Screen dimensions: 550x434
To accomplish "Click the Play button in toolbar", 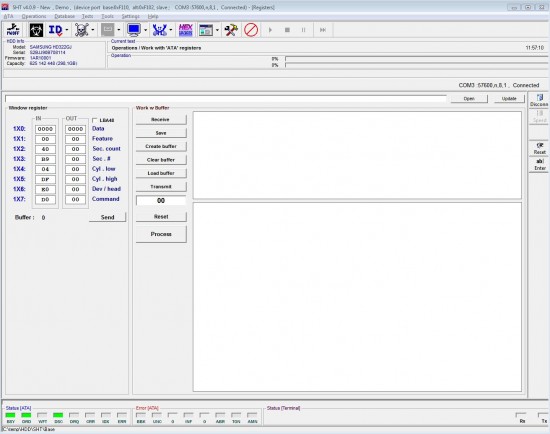I will click(x=270, y=30).
